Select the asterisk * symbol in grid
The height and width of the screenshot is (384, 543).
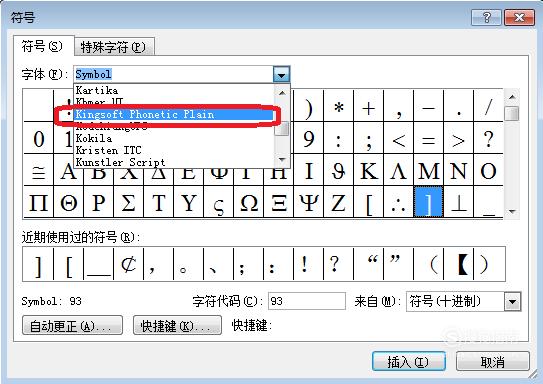[338, 105]
